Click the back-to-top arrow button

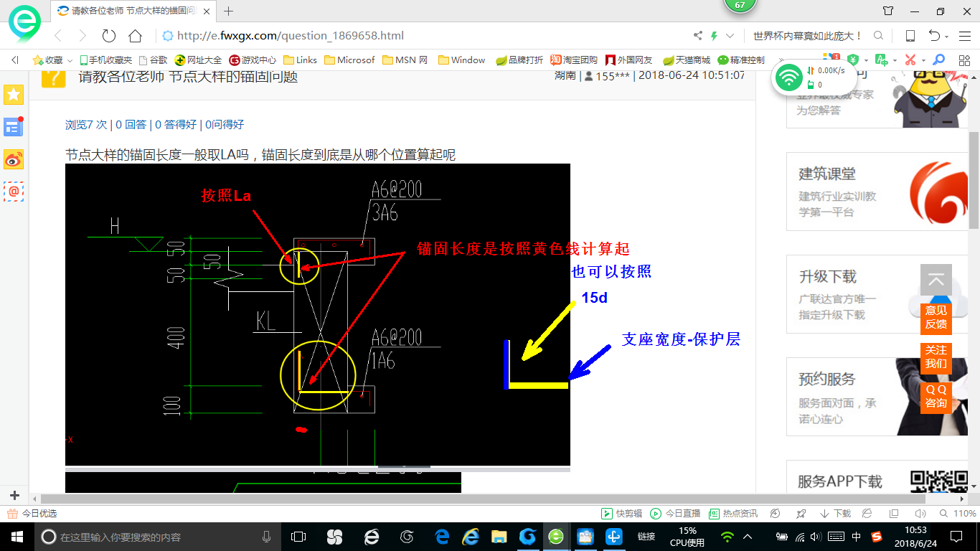936,281
